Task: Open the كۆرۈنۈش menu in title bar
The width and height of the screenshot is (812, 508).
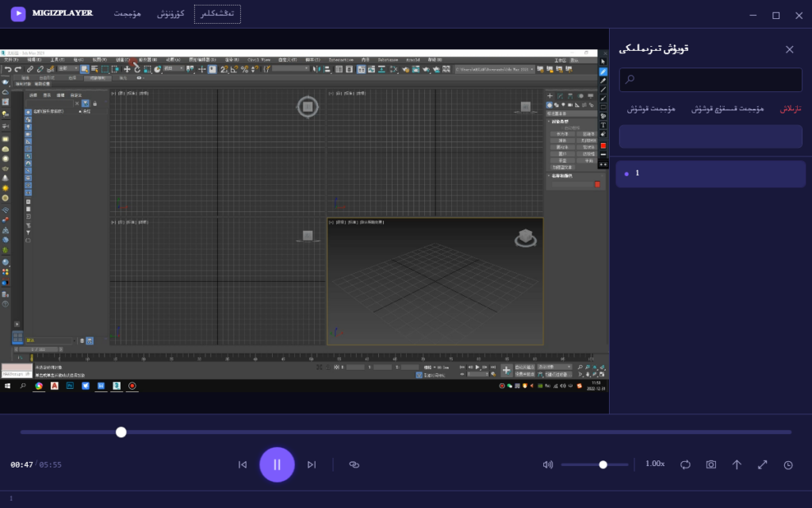Action: click(x=170, y=13)
